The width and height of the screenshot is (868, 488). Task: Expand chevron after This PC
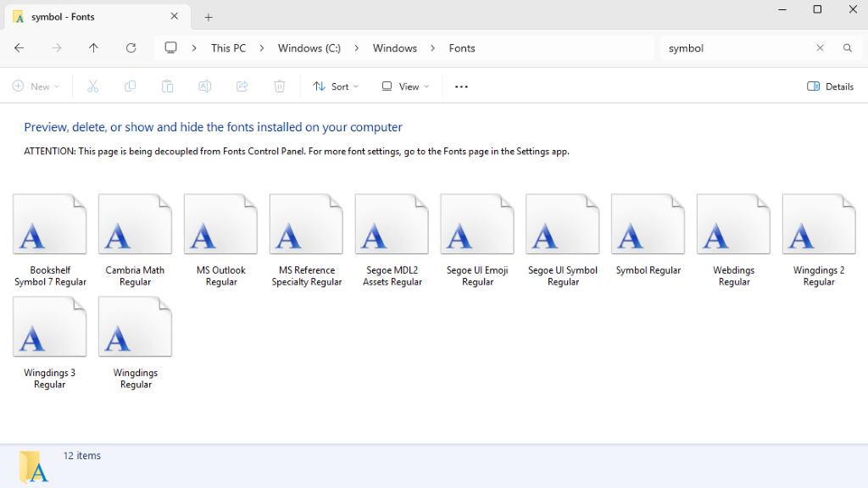(262, 48)
